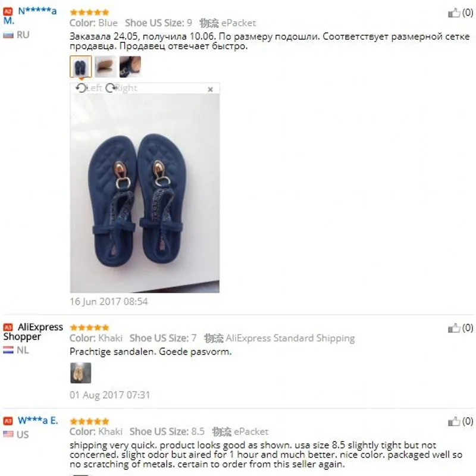The height and width of the screenshot is (476, 476).
Task: Click thumbs-up icon on N*****a M. review
Action: pos(454,12)
